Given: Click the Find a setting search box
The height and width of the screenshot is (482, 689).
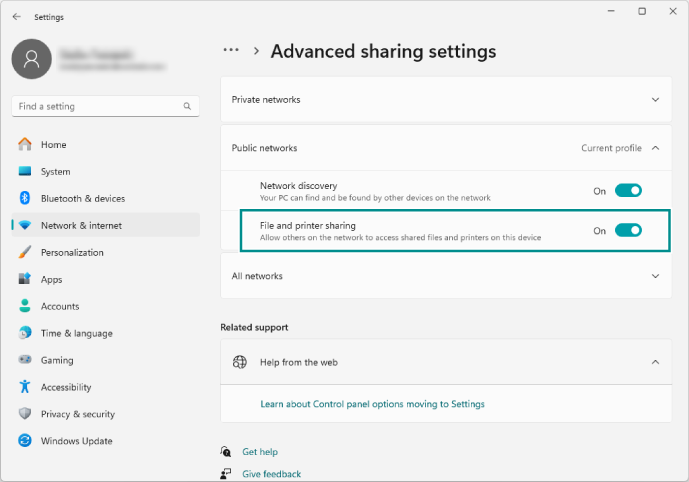Looking at the screenshot, I should click(98, 106).
